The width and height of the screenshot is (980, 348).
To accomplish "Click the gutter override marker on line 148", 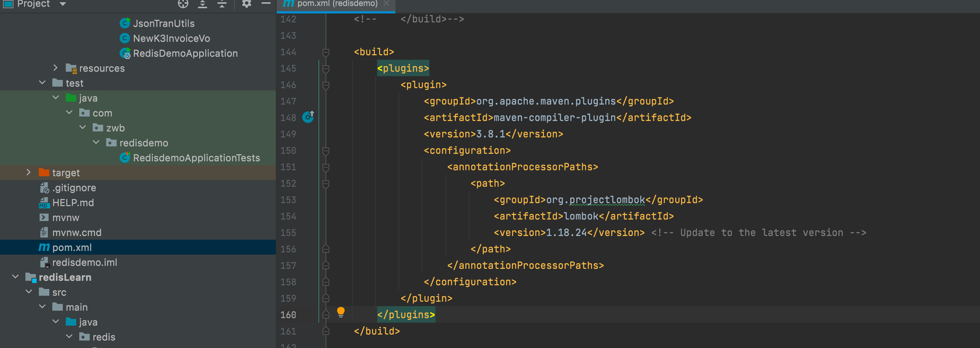I will (308, 116).
